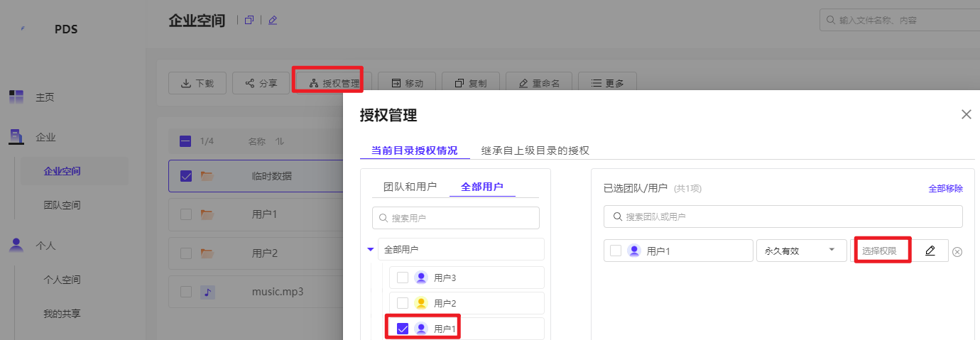Screen dimensions: 980x340
Task: Click the 下载 button
Action: click(x=197, y=83)
